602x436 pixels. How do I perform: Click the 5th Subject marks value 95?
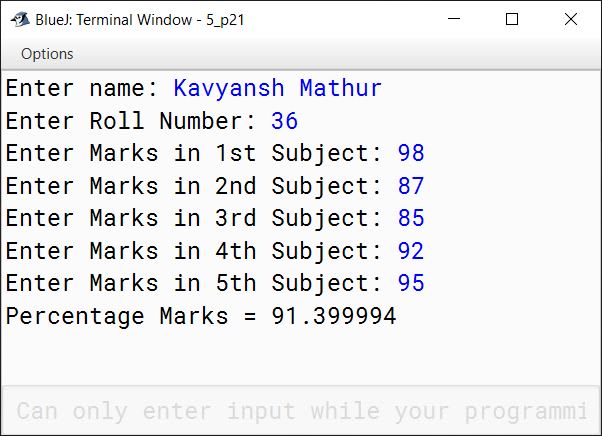tap(411, 283)
